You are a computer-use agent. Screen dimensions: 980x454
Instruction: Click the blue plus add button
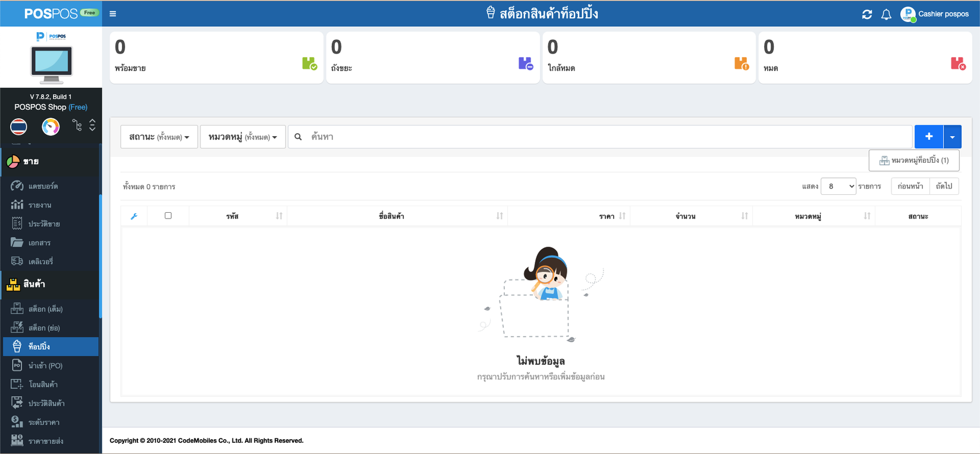click(928, 137)
